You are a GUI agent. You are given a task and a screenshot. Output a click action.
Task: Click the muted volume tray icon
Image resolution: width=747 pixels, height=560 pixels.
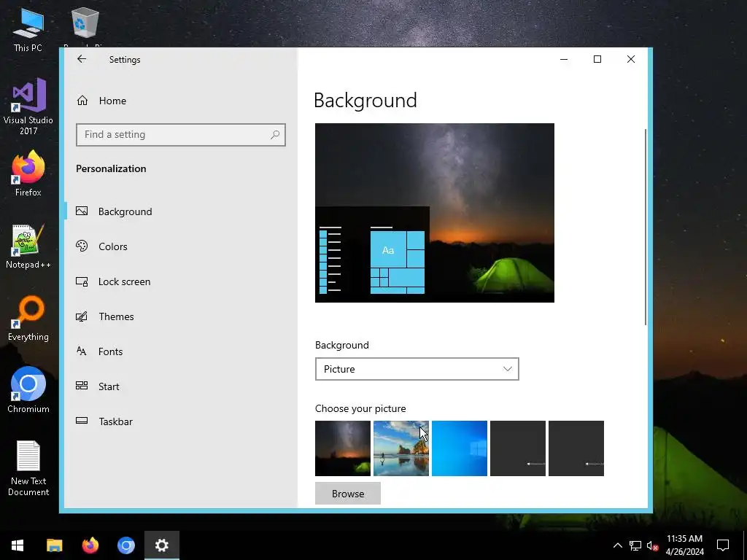pos(653,545)
